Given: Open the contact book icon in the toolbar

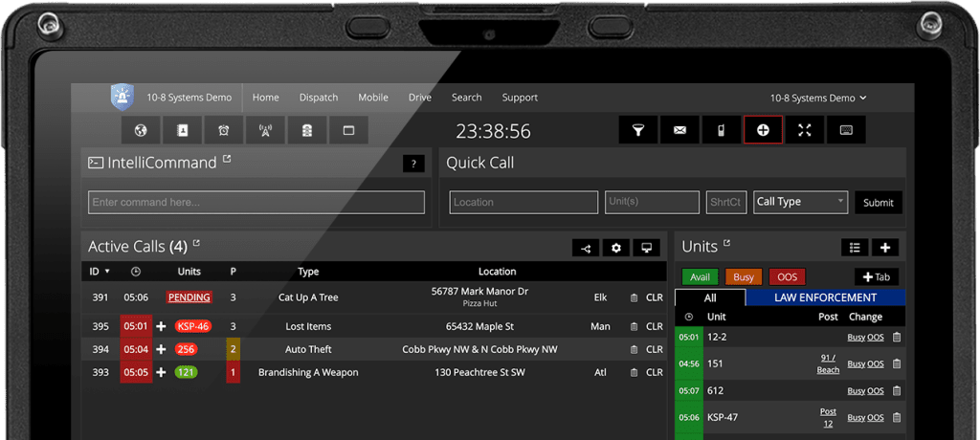Looking at the screenshot, I should click(182, 131).
